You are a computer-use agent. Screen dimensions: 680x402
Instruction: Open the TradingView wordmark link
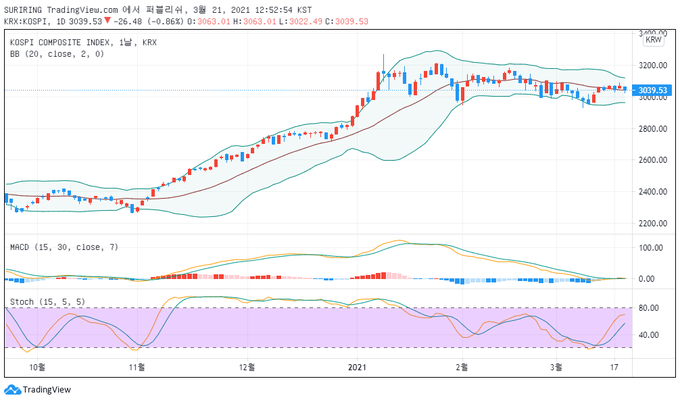point(47,389)
